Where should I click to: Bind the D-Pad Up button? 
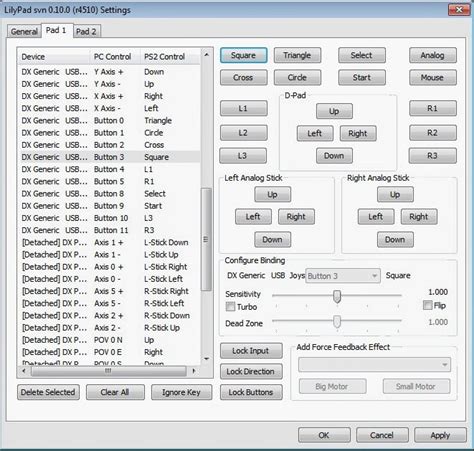click(334, 111)
